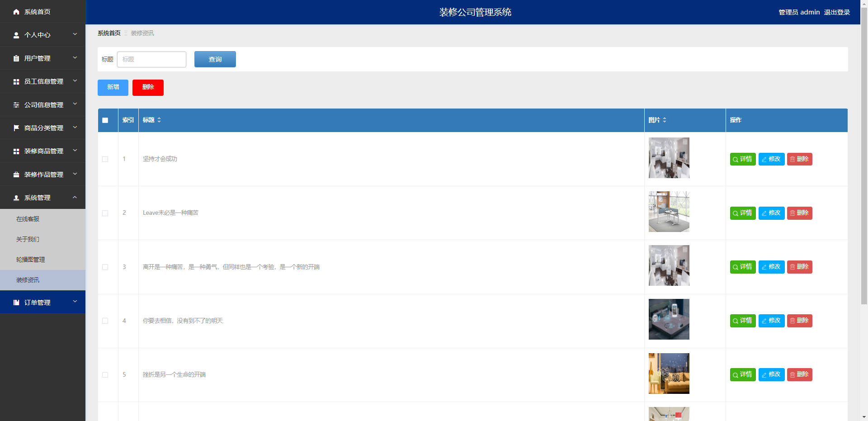Click 删除 for 坚持才会成功 row

799,159
